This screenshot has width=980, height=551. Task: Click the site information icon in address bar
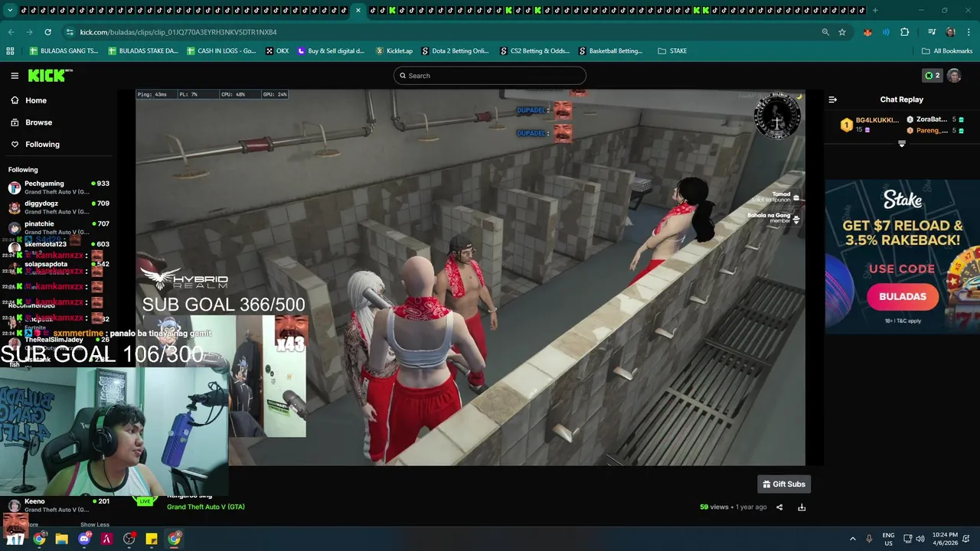tap(70, 32)
